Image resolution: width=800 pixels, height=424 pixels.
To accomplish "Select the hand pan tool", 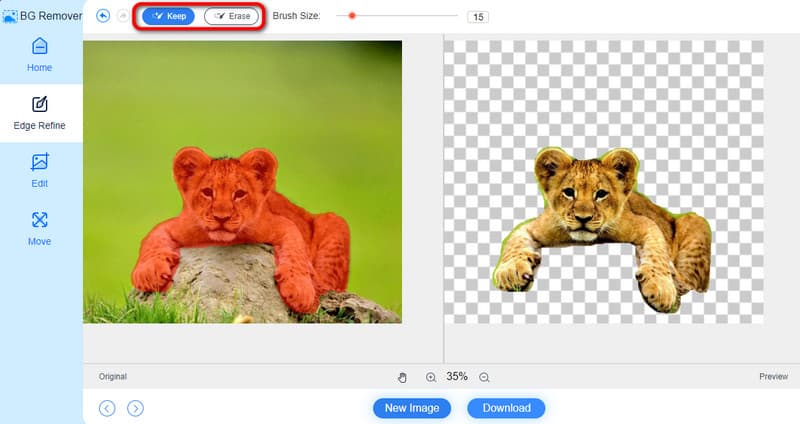I will tap(403, 377).
